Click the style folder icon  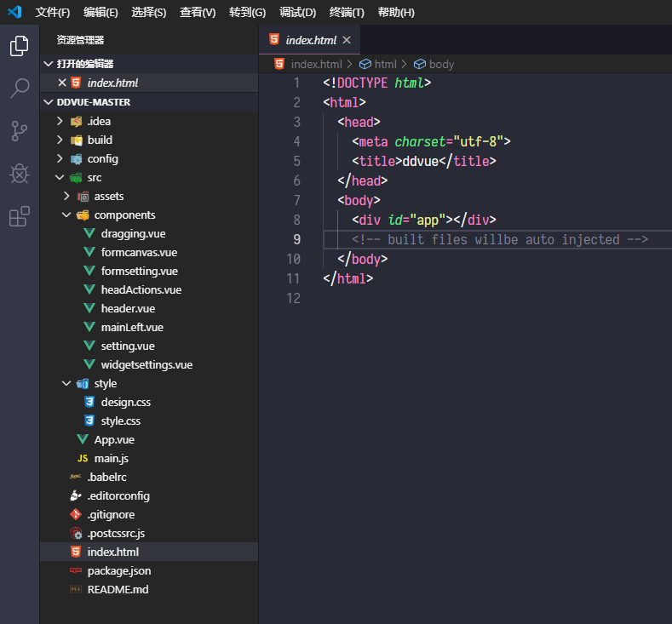click(83, 384)
